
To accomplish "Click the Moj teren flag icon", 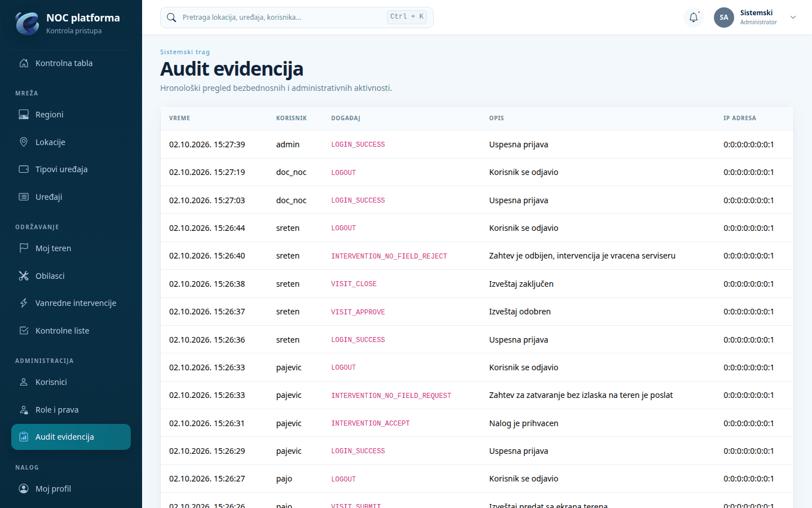I will 24,248.
